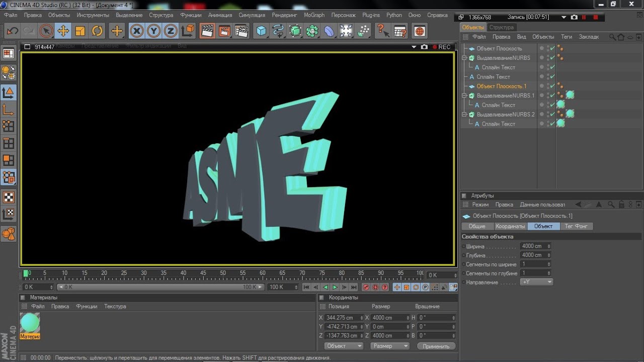Click the forward play green arrow

tap(335, 287)
